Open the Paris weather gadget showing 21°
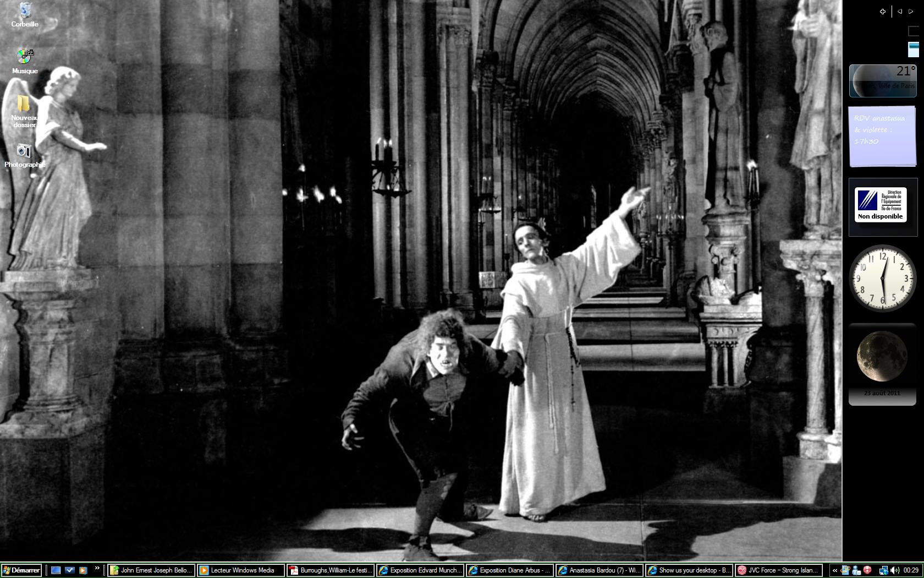This screenshot has height=578, width=924. point(883,80)
